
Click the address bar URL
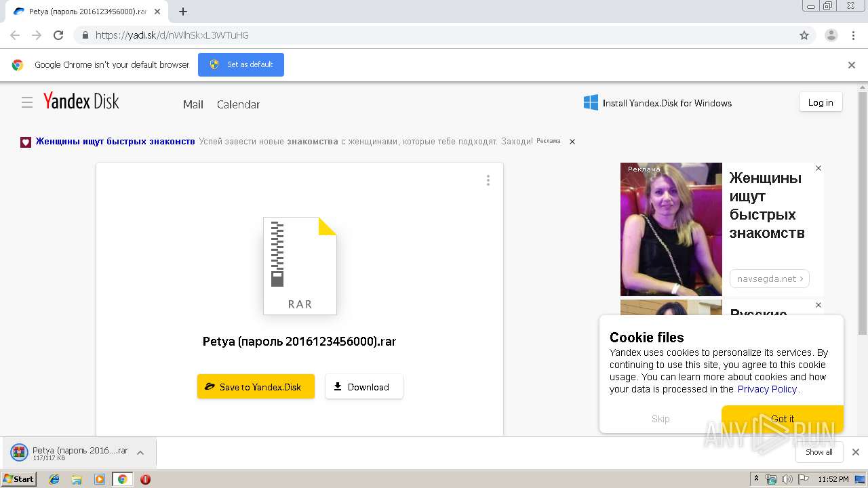[172, 35]
